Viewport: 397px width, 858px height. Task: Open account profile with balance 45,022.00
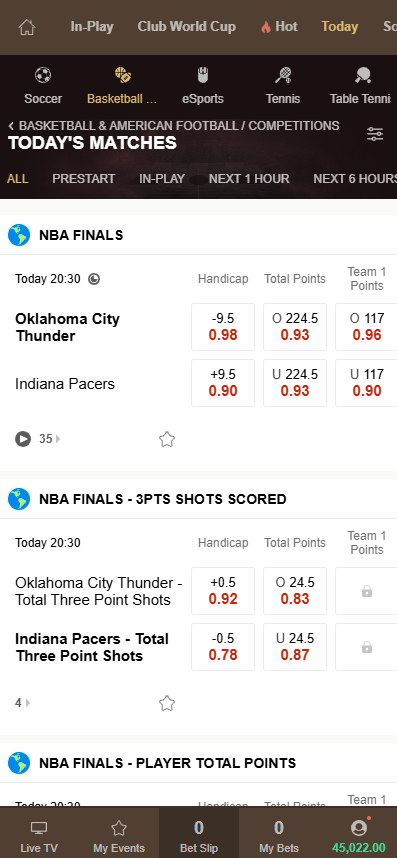point(359,838)
